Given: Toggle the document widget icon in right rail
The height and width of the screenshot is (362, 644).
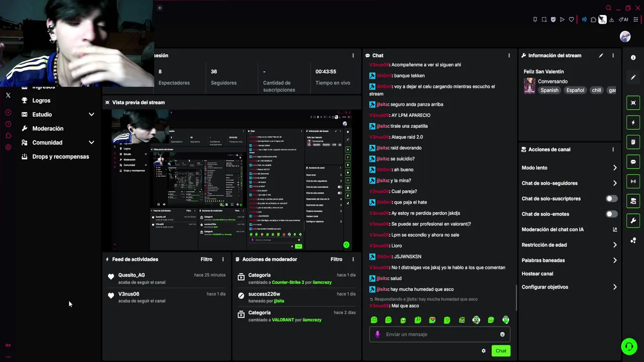Looking at the screenshot, I should [x=633, y=142].
